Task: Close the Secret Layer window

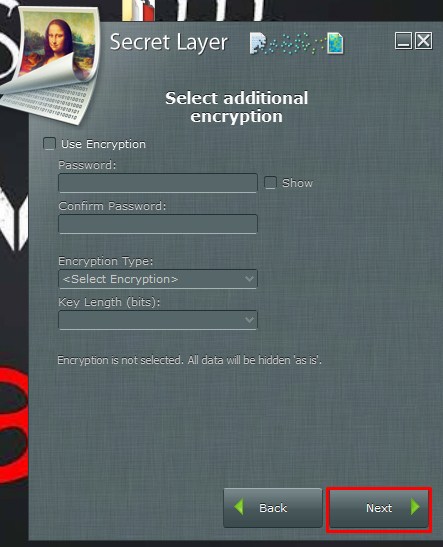Action: [x=424, y=40]
